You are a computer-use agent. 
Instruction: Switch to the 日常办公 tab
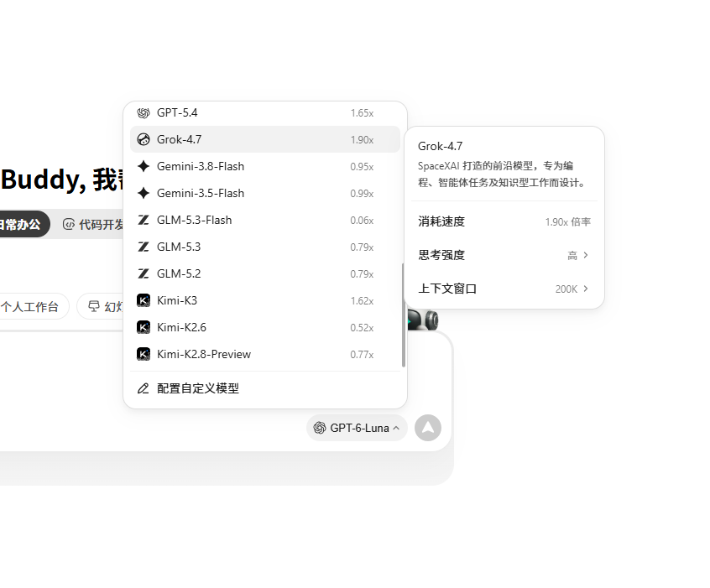point(23,224)
